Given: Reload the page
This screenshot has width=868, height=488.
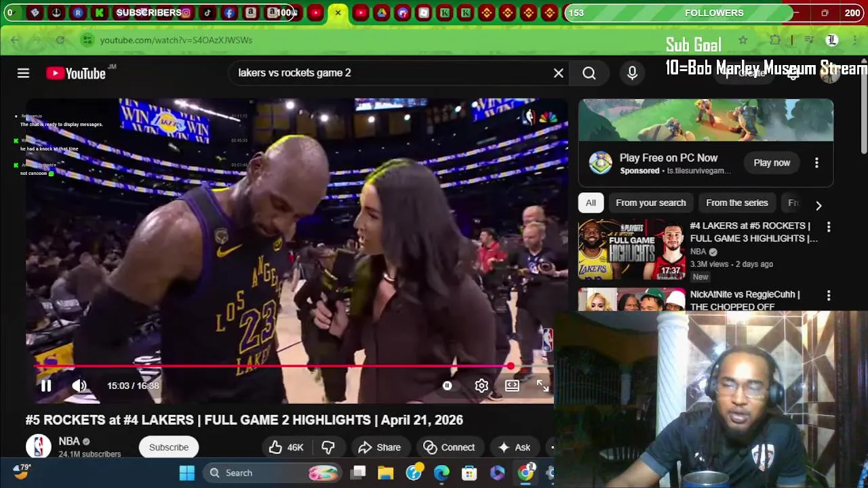Looking at the screenshot, I should coord(60,40).
